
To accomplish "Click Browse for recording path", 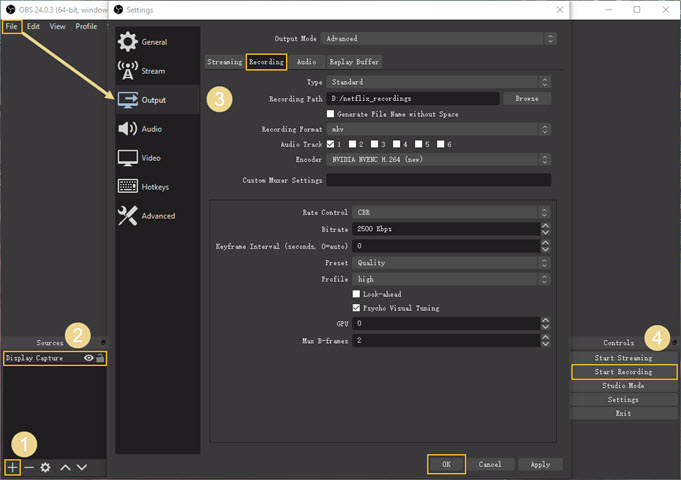I will tap(527, 99).
